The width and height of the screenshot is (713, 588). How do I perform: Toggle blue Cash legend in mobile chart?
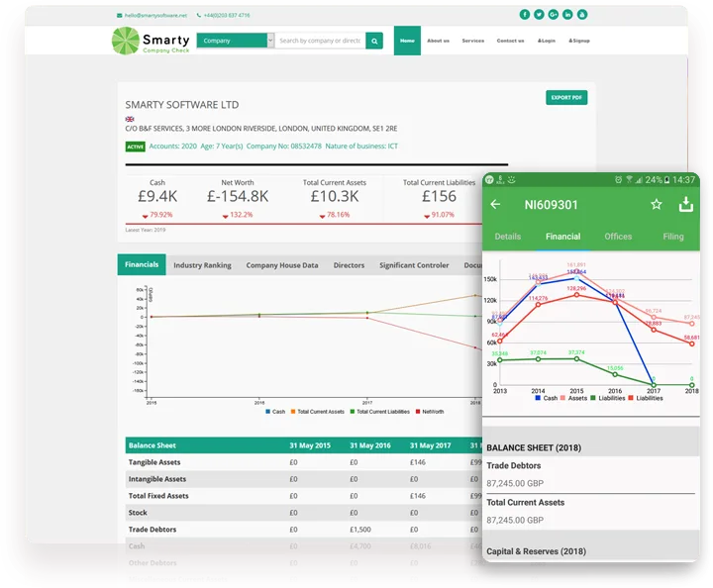tap(538, 398)
